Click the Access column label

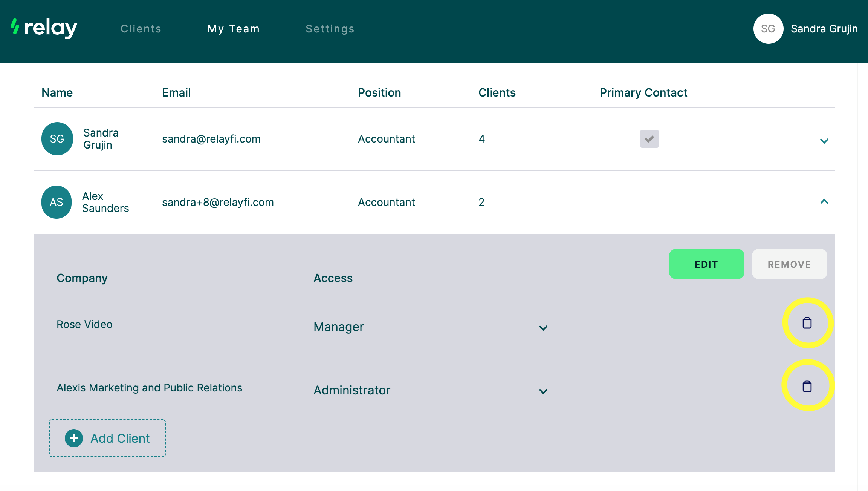coord(333,278)
